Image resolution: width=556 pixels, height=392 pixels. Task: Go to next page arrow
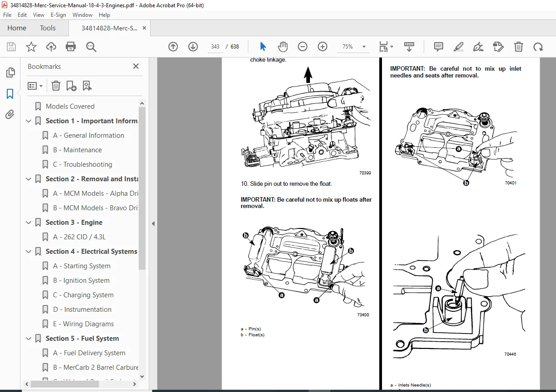[x=193, y=47]
